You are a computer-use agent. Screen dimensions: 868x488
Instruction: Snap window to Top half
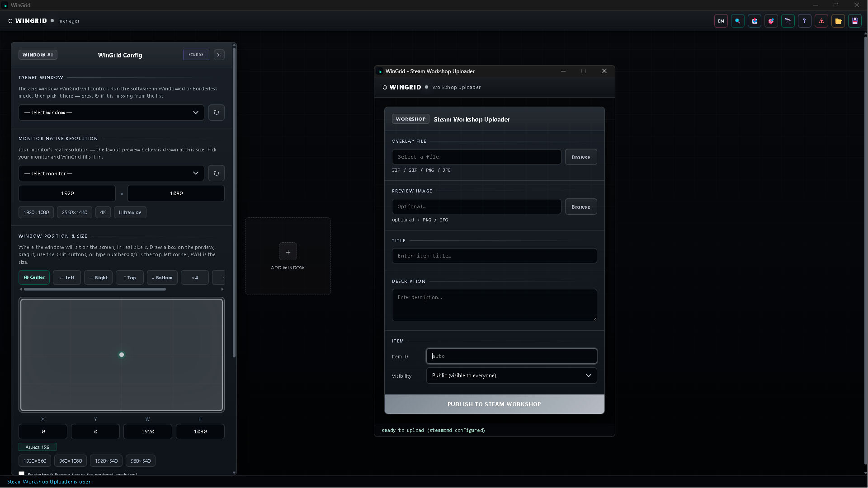click(130, 277)
